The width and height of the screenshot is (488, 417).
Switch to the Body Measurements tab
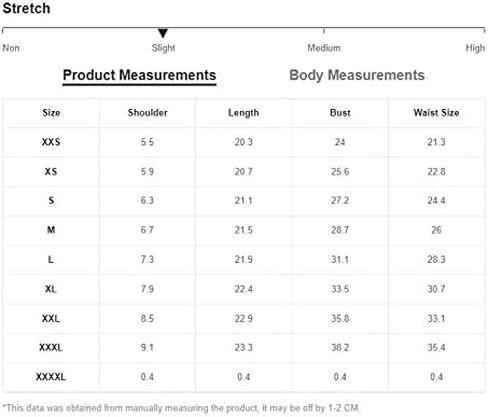point(357,75)
